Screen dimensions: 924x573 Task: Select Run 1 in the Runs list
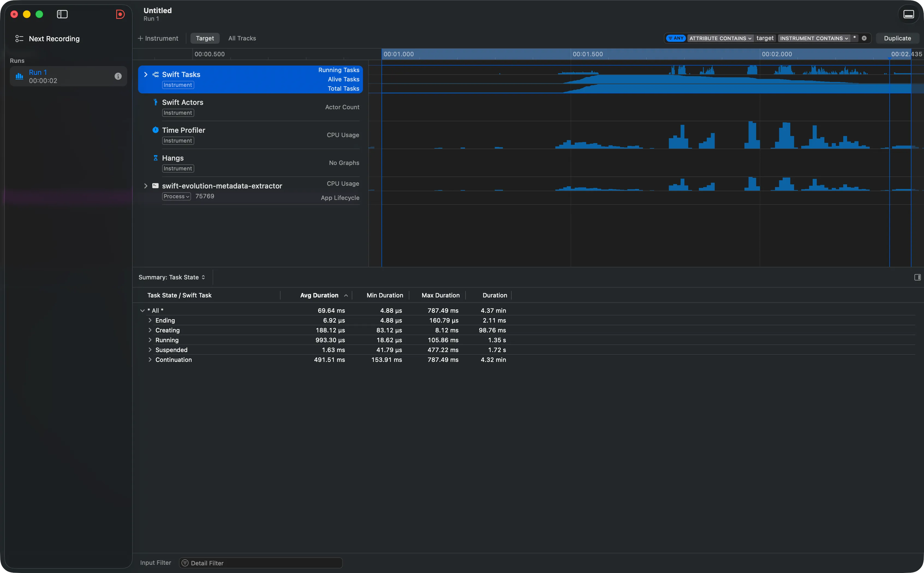(x=68, y=76)
